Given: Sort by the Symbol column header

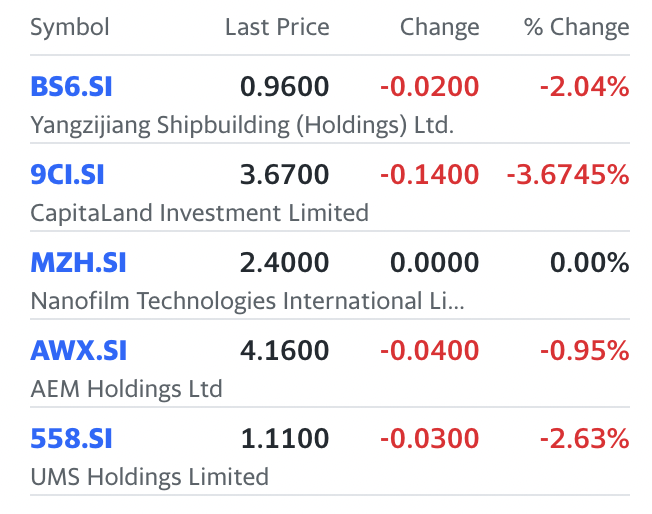Looking at the screenshot, I should [x=70, y=27].
